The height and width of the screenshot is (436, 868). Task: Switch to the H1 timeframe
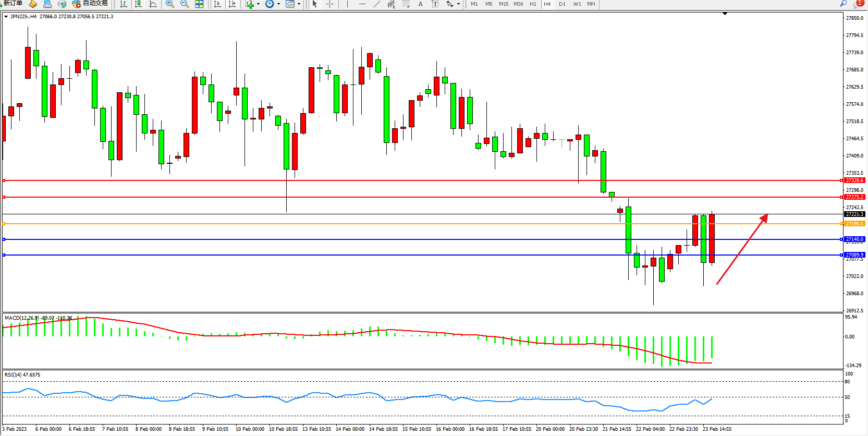click(533, 4)
